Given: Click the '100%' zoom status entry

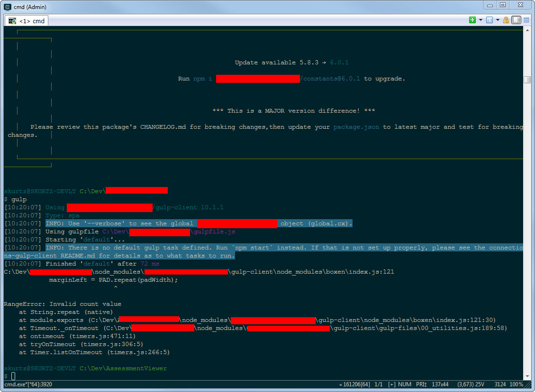Looking at the screenshot, I should pyautogui.click(x=516, y=384).
